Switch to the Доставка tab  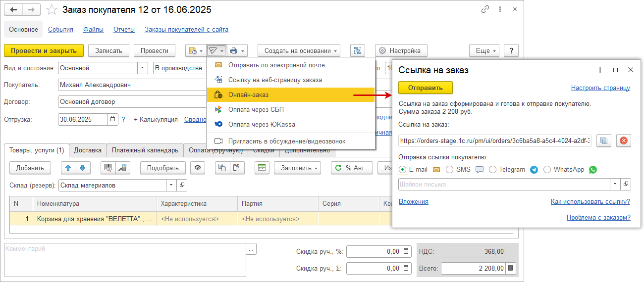click(x=88, y=150)
